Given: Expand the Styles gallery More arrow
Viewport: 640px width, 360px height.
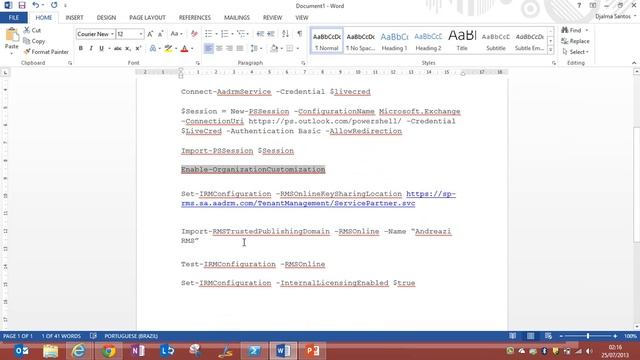Looking at the screenshot, I should 551,50.
